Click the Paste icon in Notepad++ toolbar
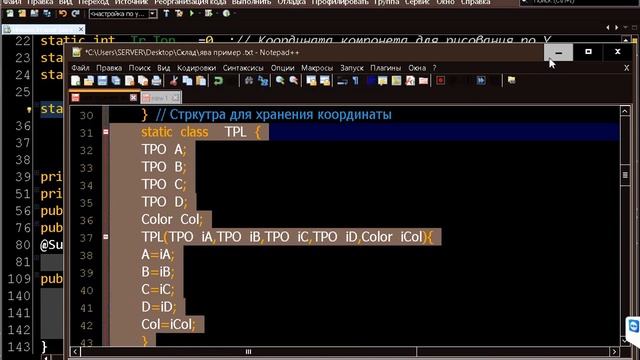The image size is (640, 360). [201, 81]
